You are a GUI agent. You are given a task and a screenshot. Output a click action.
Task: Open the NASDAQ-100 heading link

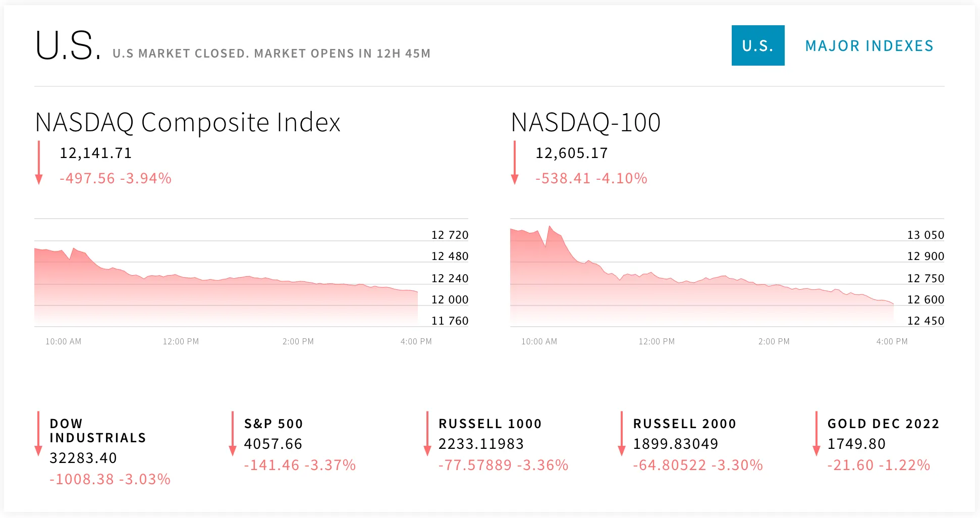[x=586, y=123]
